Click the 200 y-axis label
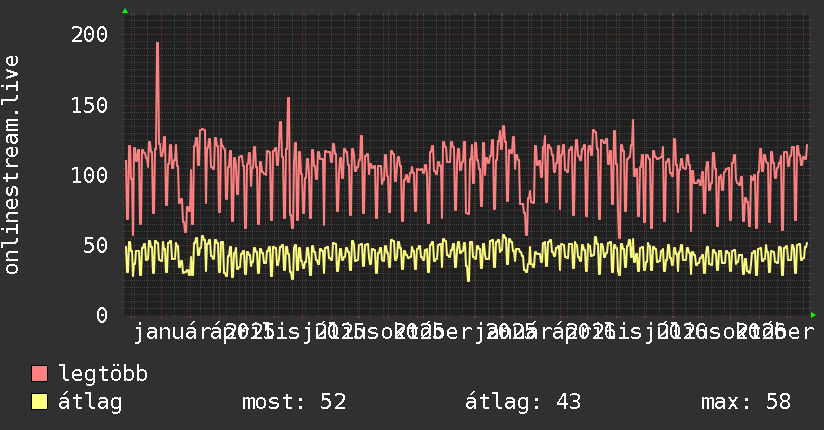This screenshot has height=430, width=824. tap(89, 35)
